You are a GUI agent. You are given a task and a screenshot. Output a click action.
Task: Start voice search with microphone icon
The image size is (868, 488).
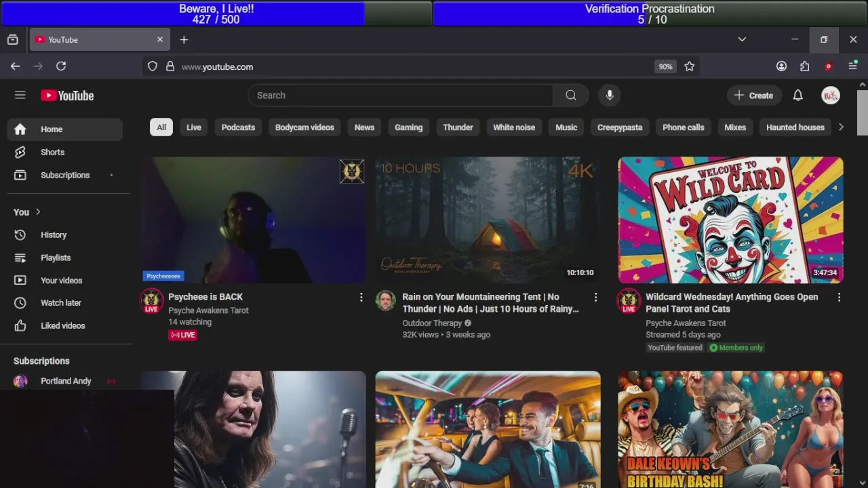pyautogui.click(x=610, y=96)
